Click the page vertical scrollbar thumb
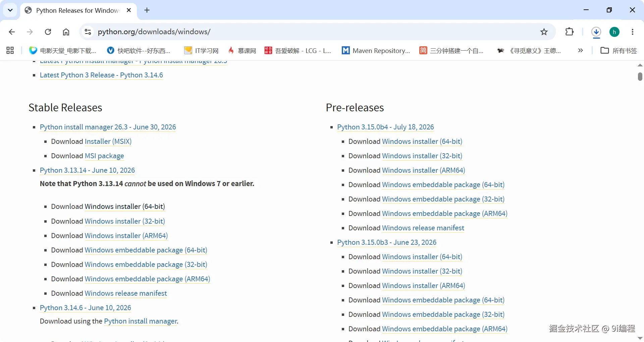Screen dimensions: 644x342 point(640,76)
